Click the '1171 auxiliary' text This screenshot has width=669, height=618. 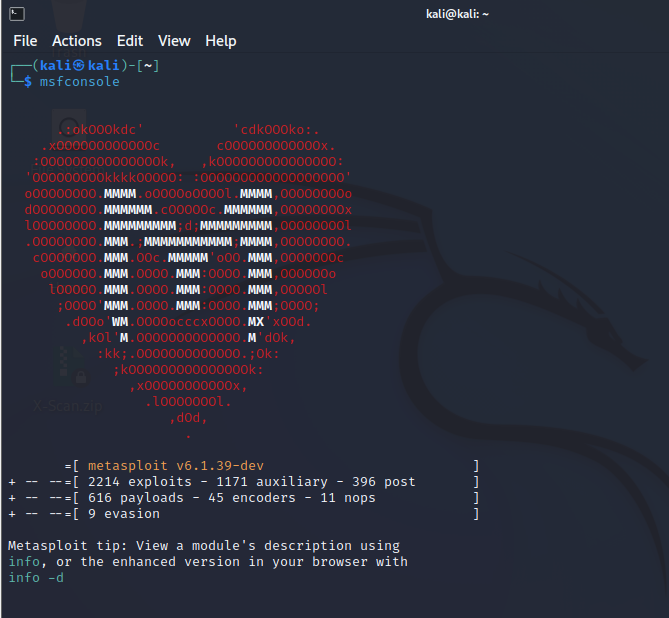coord(272,481)
